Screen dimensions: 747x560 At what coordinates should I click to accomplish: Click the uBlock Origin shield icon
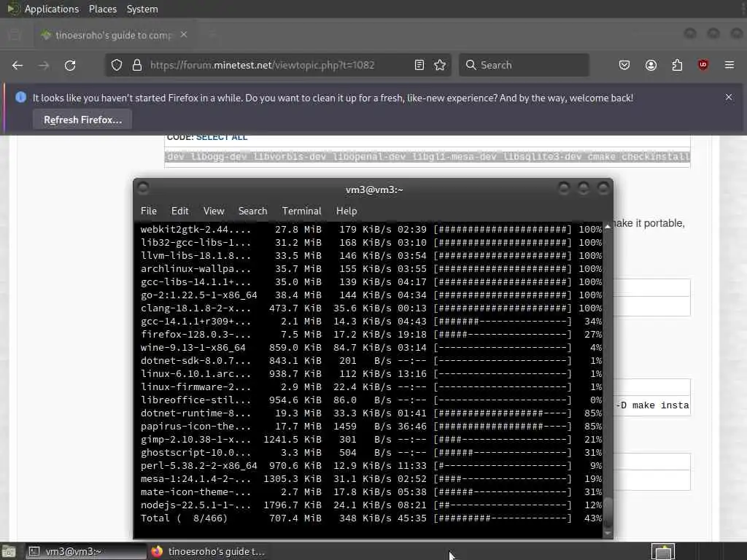pyautogui.click(x=703, y=65)
